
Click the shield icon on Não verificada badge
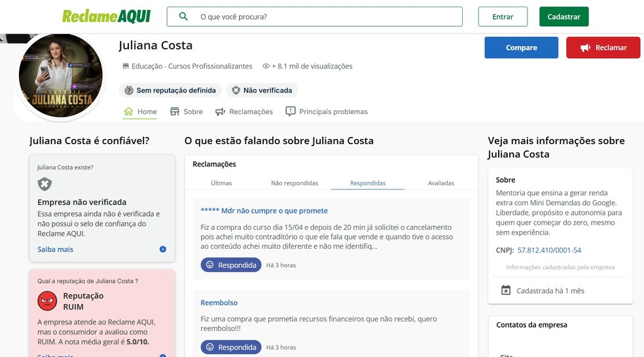[236, 90]
